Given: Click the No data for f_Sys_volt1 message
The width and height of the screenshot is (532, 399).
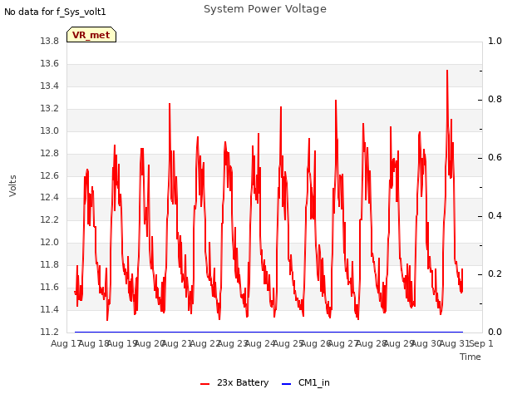Looking at the screenshot, I should (55, 12).
